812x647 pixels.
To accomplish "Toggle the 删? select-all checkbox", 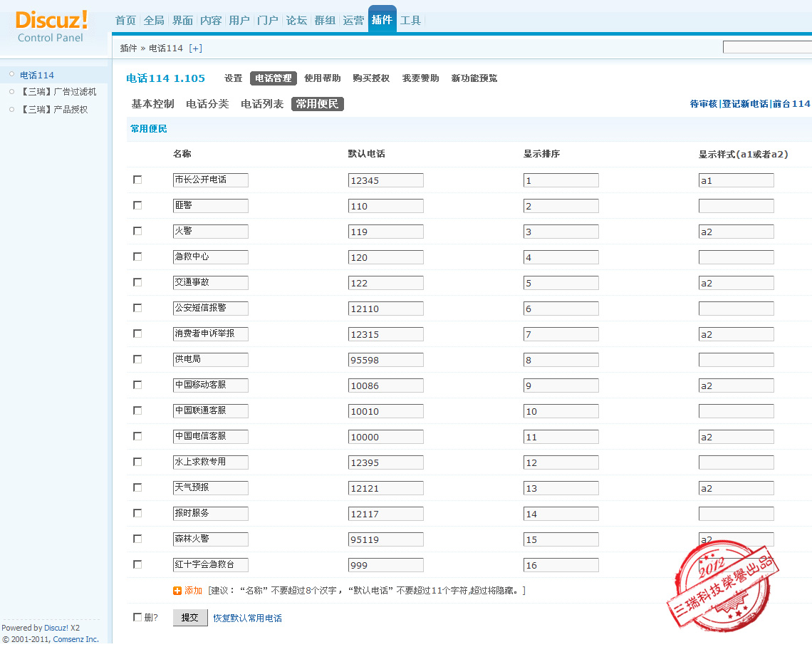I will (x=137, y=617).
